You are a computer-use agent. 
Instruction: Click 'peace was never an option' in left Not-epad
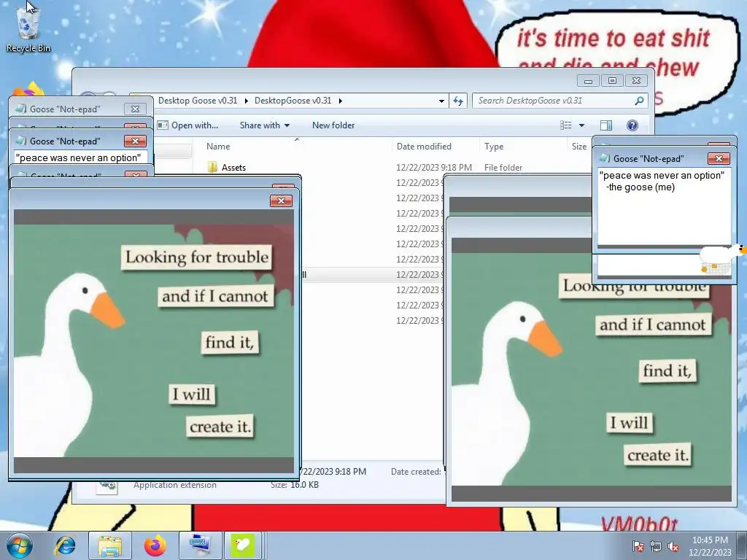click(78, 157)
